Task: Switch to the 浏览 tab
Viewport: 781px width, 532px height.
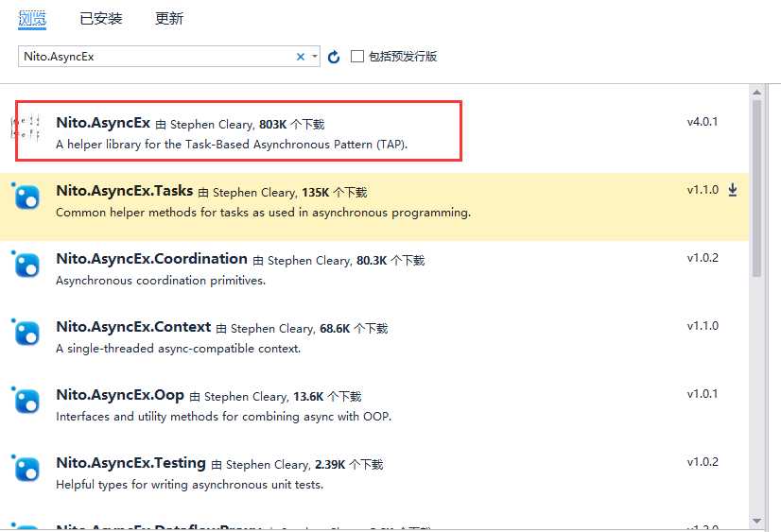Action: click(32, 18)
